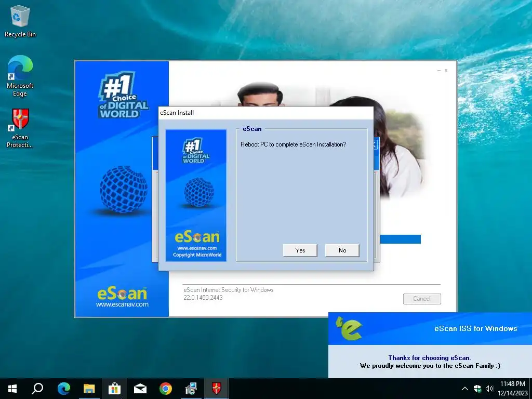Launch Edge from the taskbar

(x=63, y=389)
